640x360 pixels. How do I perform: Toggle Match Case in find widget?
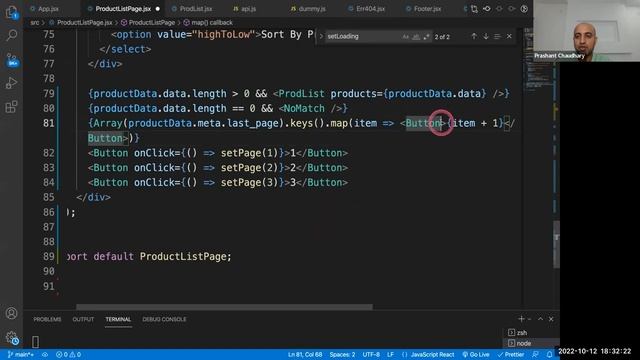[x=405, y=37]
